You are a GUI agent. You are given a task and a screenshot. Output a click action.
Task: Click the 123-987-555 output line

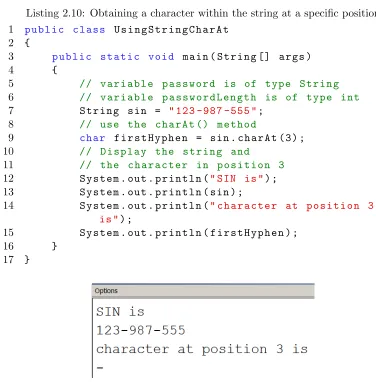click(141, 330)
